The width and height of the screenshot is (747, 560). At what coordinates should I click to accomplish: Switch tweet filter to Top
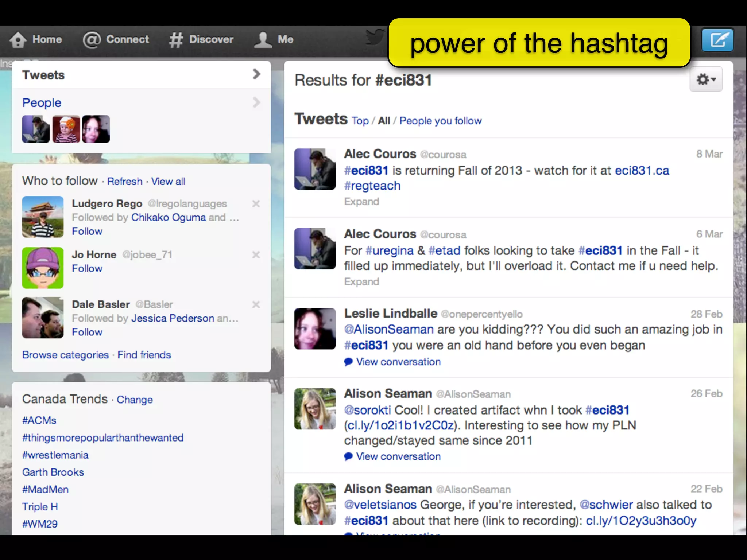click(x=360, y=121)
